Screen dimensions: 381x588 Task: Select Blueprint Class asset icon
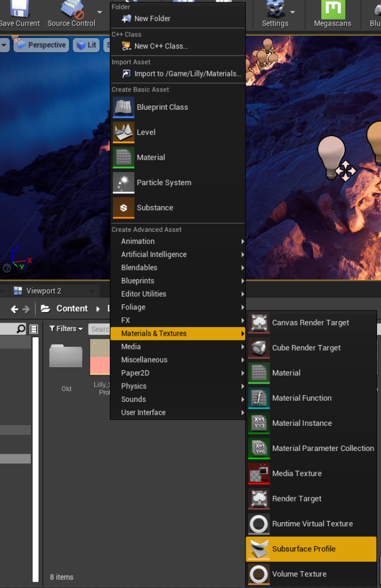pyautogui.click(x=123, y=107)
